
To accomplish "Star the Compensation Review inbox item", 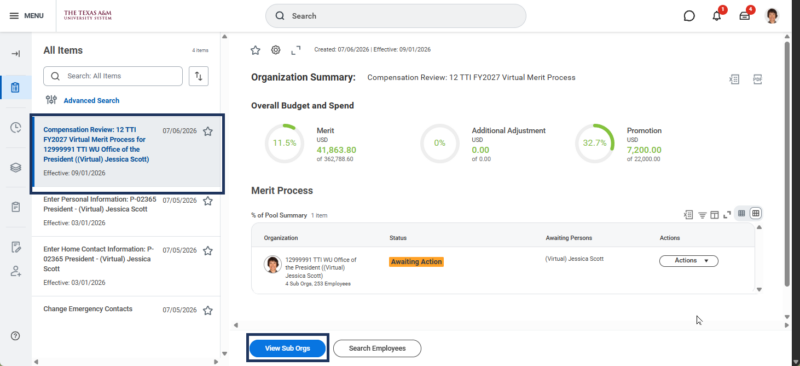I will point(208,131).
